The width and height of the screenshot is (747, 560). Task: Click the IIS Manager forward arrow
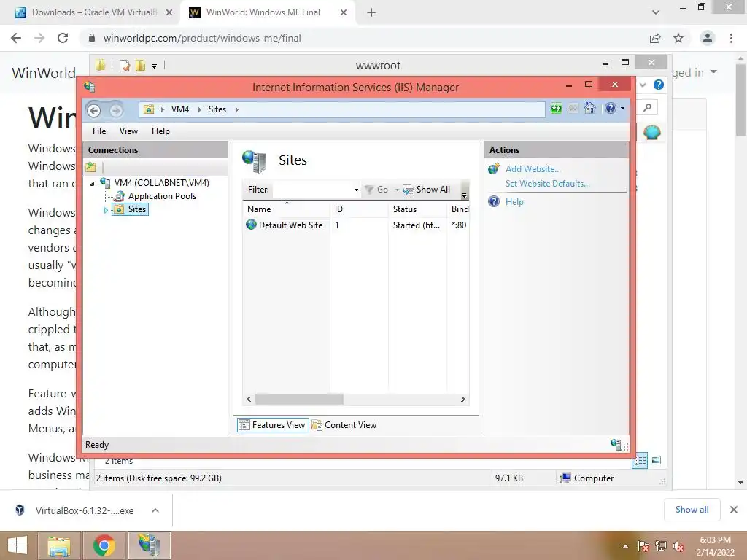click(x=116, y=111)
